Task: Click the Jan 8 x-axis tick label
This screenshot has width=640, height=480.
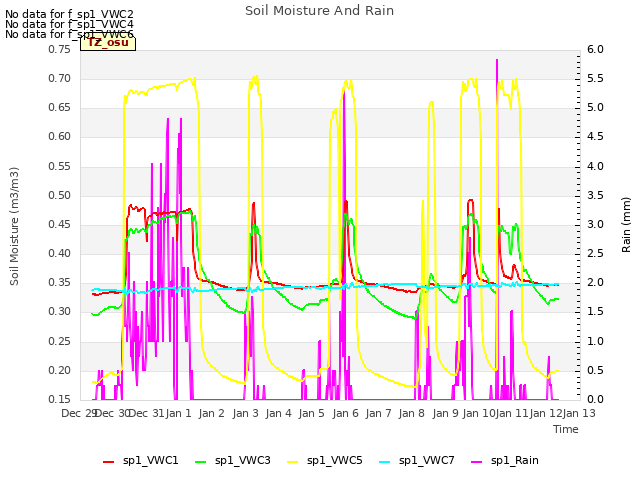Action: tap(412, 413)
